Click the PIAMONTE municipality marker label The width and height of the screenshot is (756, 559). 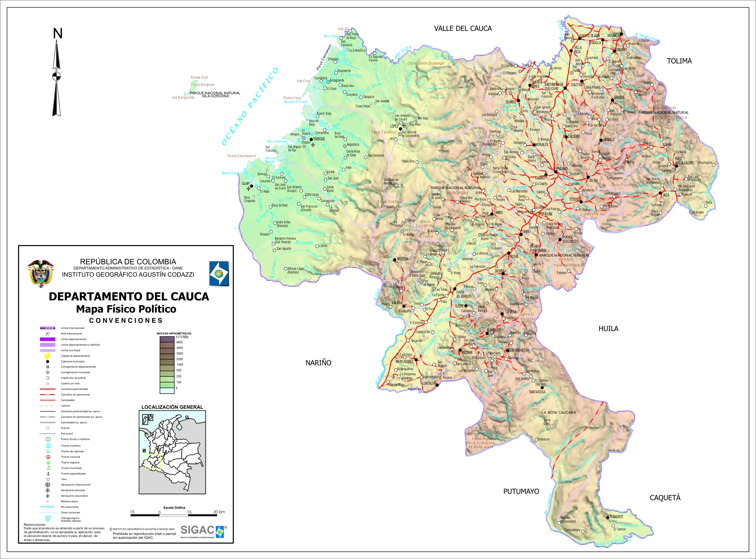(x=616, y=517)
